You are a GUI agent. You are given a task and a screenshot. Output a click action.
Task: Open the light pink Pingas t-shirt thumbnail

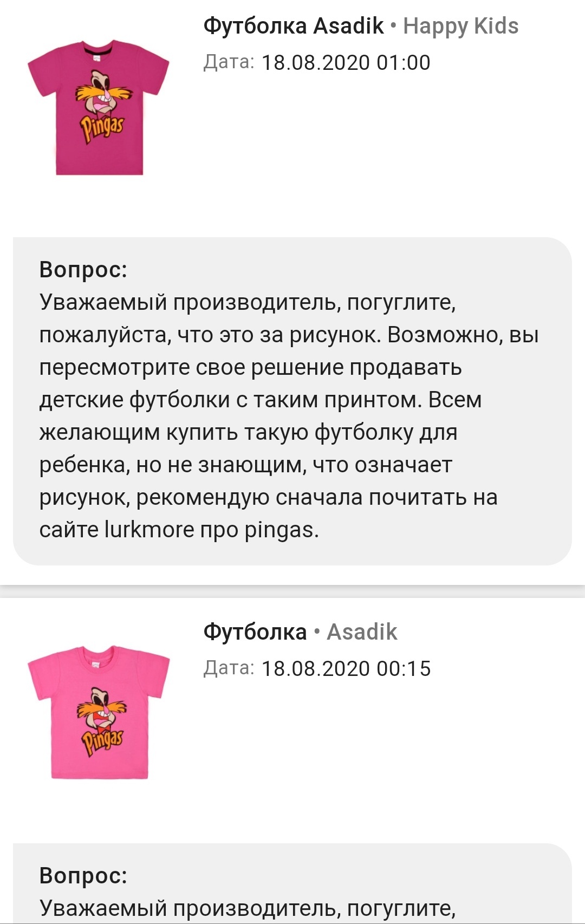pos(99,712)
